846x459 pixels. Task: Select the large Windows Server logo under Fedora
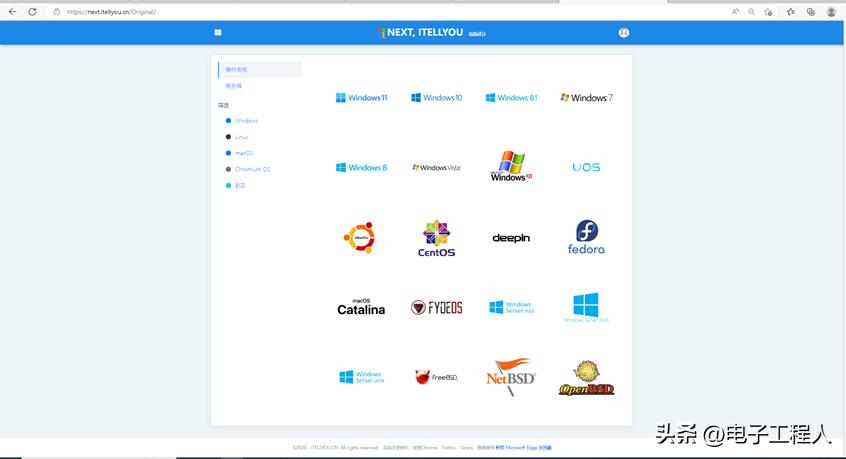point(586,307)
